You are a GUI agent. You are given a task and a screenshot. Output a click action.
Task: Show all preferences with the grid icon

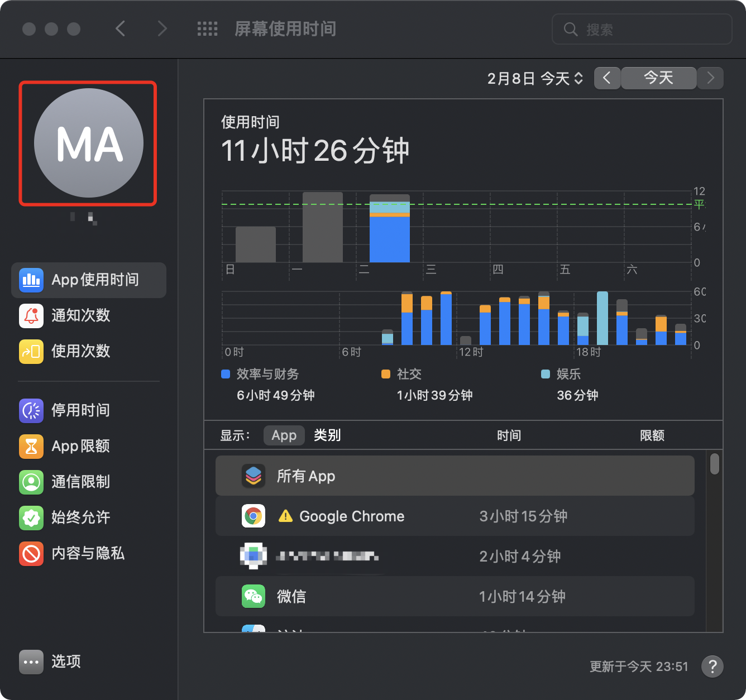[x=207, y=29]
